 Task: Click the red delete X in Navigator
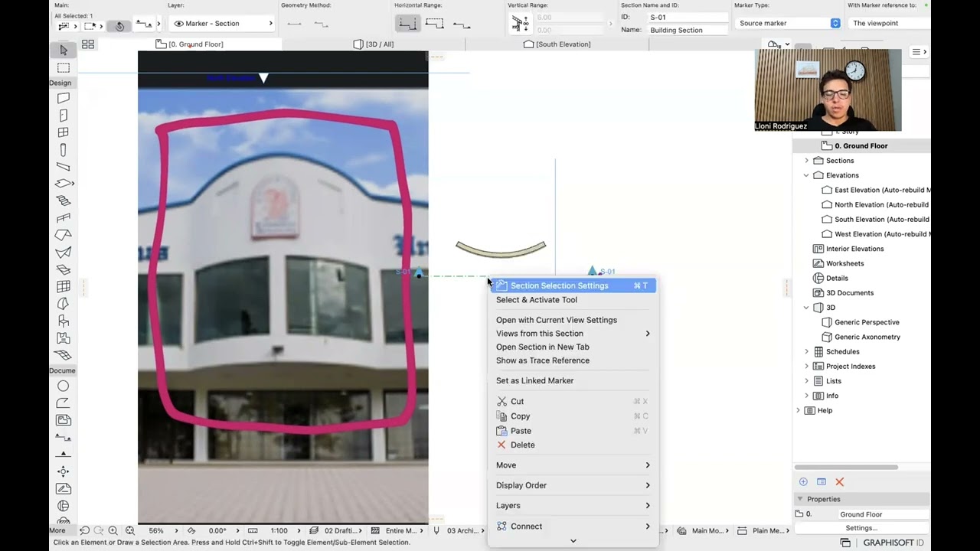coord(840,482)
